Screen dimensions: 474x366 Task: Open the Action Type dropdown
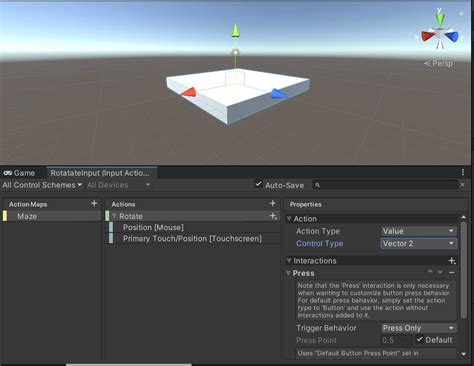tap(418, 231)
